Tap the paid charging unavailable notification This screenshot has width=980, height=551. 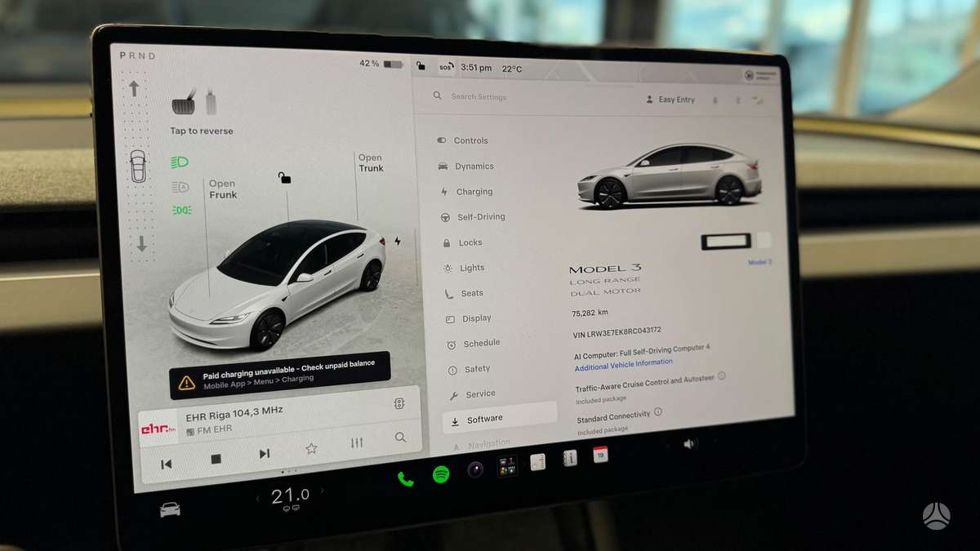[x=280, y=375]
